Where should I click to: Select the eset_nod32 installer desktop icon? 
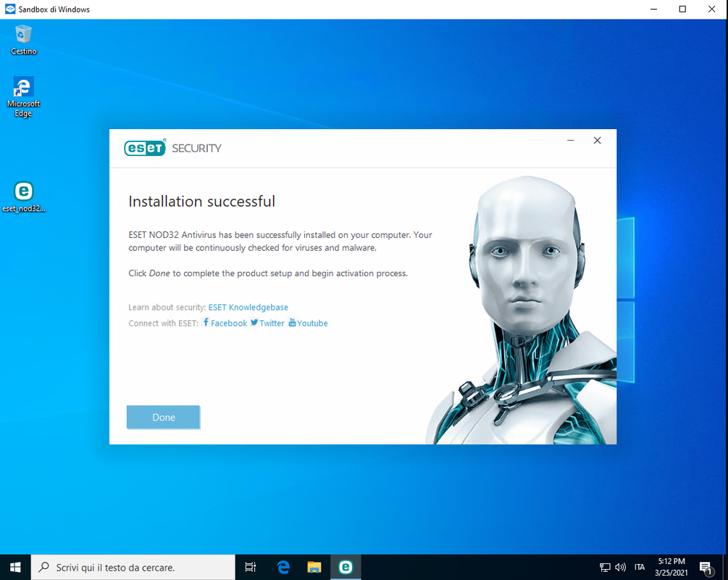point(24,197)
